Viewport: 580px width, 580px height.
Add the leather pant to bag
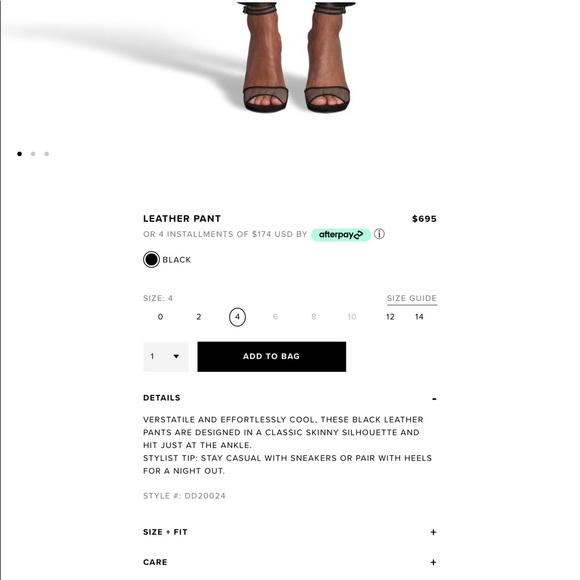[272, 357]
